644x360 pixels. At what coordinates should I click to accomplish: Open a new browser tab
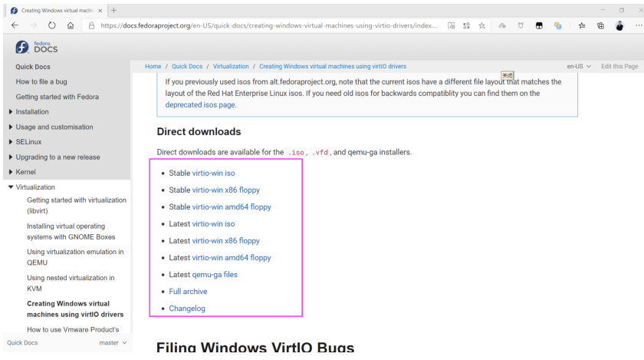pos(113,11)
